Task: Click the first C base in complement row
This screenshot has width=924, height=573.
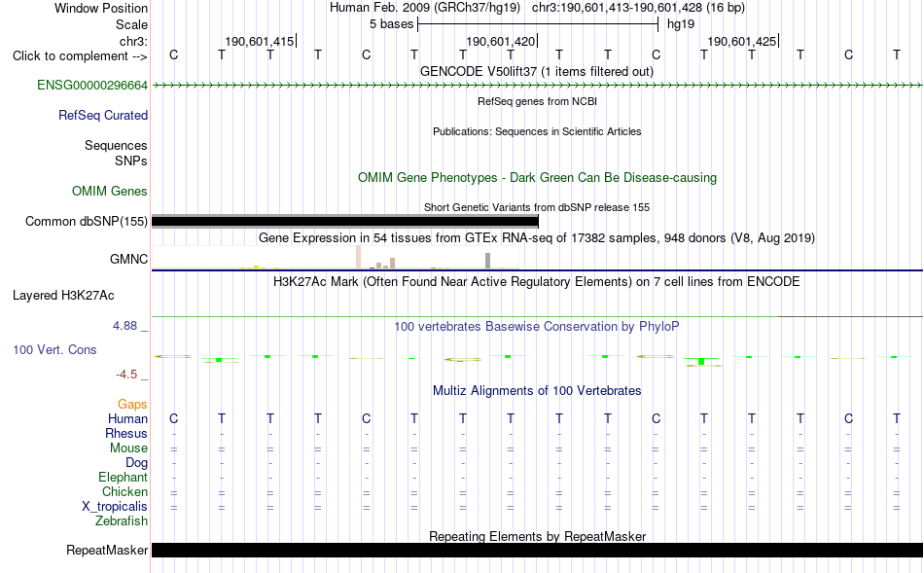Action: 173,54
